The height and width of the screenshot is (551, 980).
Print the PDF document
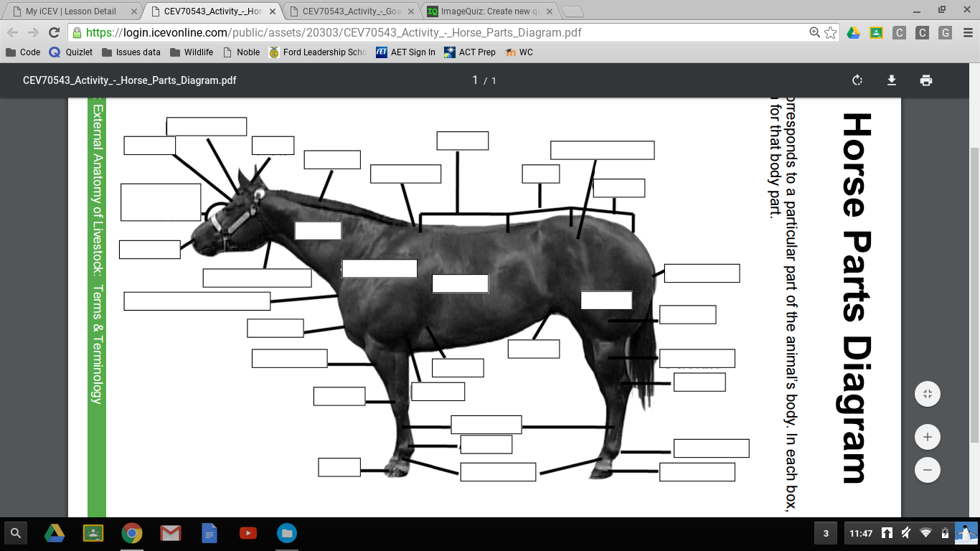tap(926, 80)
